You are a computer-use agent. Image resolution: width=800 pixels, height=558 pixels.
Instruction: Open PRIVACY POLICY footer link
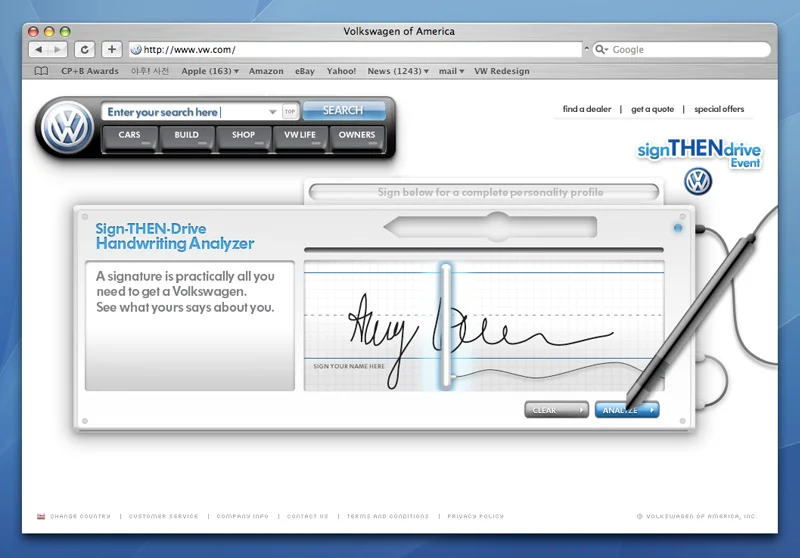pyautogui.click(x=476, y=516)
